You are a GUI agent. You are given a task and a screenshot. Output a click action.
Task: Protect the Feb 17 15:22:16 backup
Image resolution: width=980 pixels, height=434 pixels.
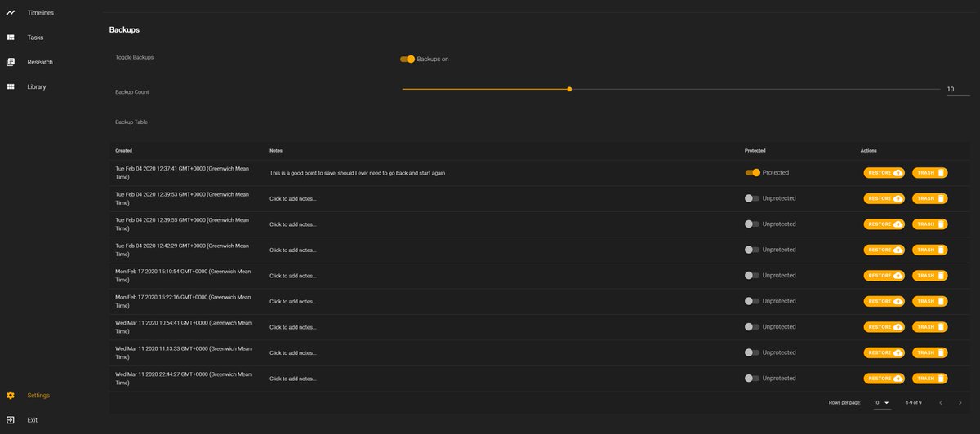click(x=752, y=301)
